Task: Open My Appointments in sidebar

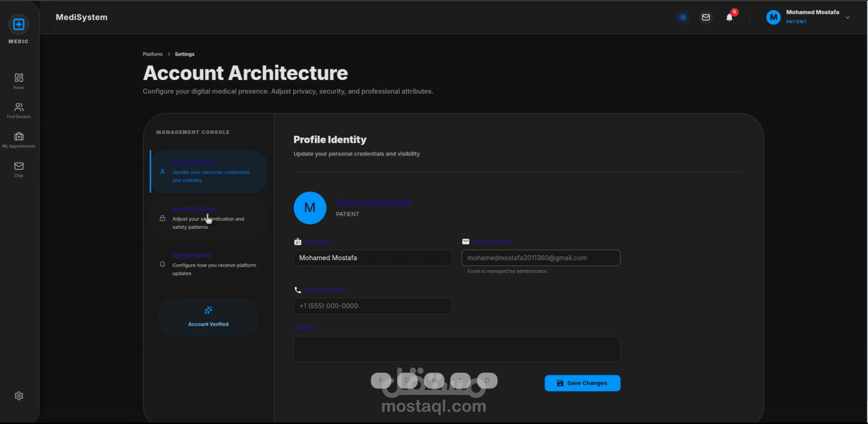Action: [x=19, y=140]
